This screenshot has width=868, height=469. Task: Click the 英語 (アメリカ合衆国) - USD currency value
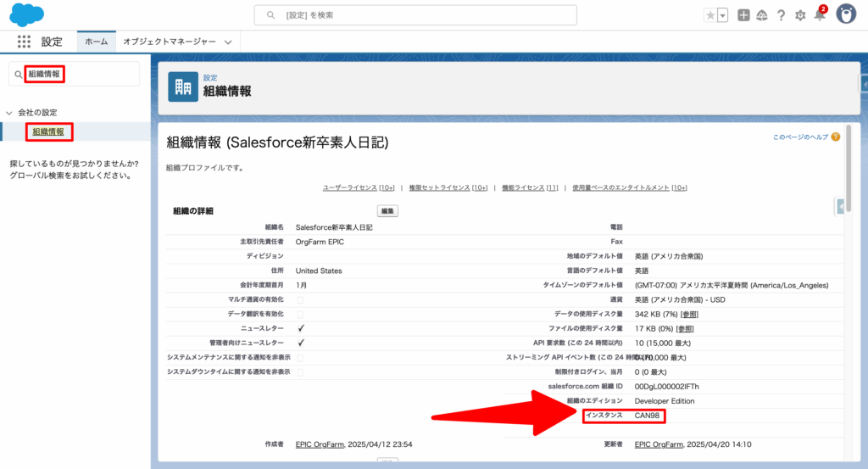coord(680,300)
